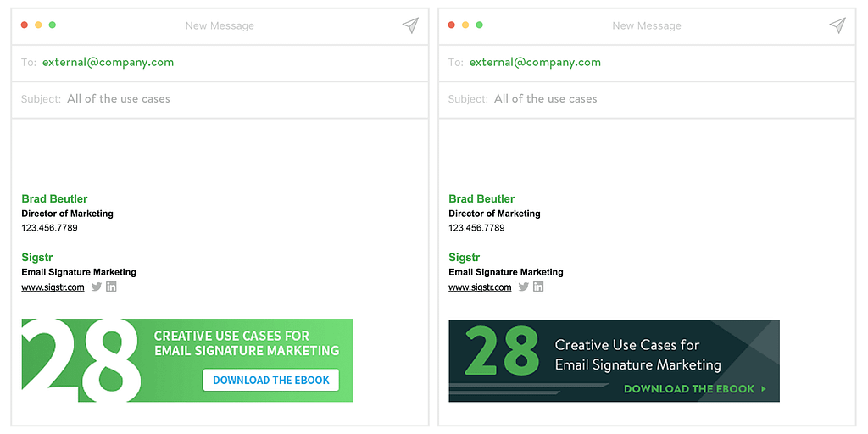
Task: Click the Subject field in right message
Action: pyautogui.click(x=647, y=100)
